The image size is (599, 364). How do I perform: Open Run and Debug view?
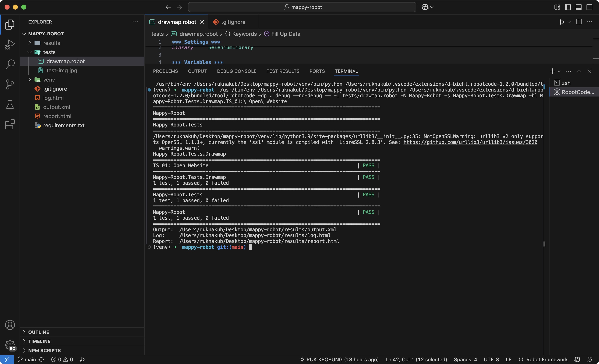(x=10, y=45)
